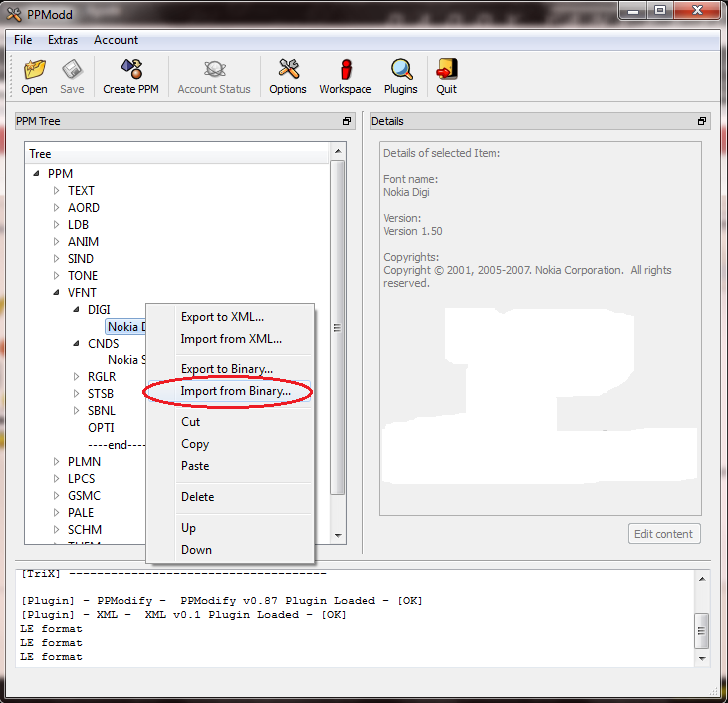Expand the GSMC node arrow

click(56, 496)
